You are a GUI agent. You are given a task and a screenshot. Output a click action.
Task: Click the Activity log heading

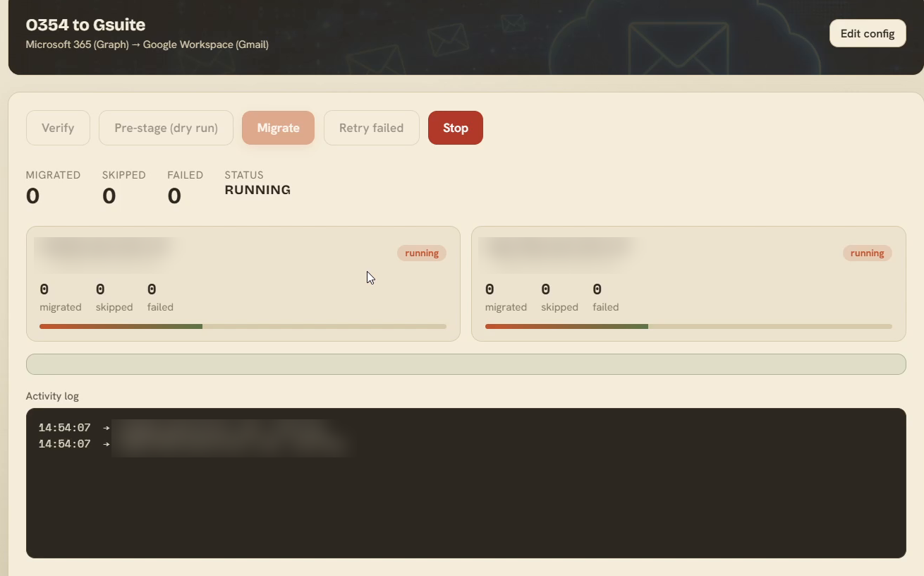pos(52,396)
